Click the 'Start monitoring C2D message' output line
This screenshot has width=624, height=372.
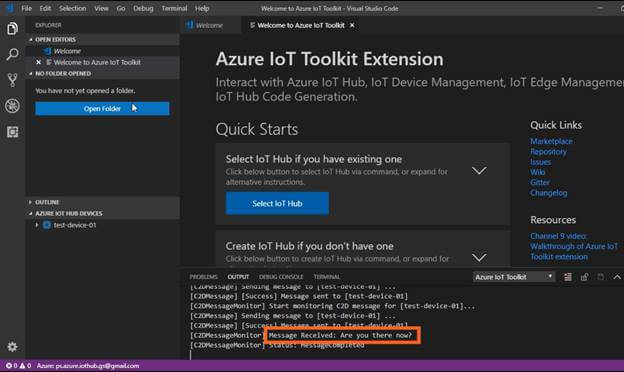332,306
